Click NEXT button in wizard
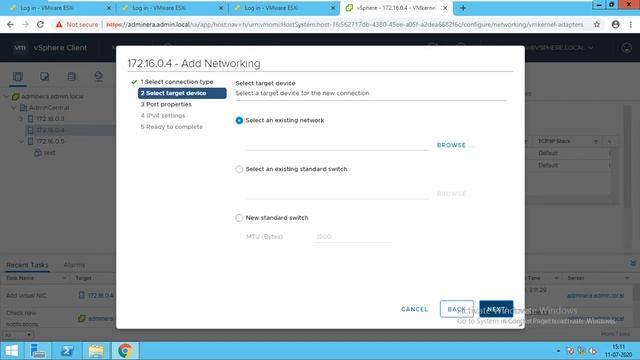Screen dimensions: 640x360 [x=496, y=309]
